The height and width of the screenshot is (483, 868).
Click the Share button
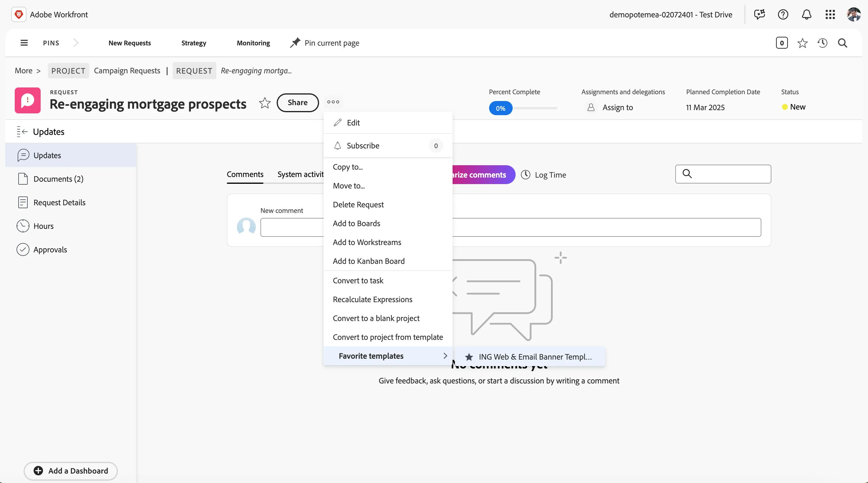(298, 102)
